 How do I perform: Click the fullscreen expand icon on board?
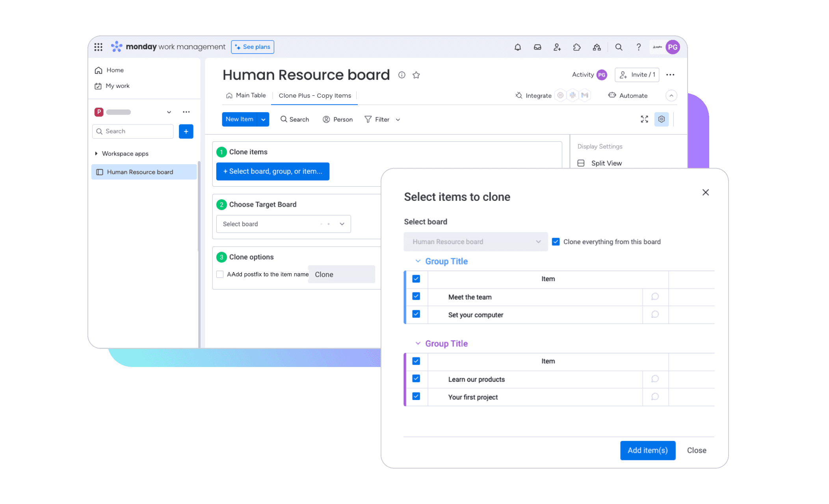pos(645,119)
